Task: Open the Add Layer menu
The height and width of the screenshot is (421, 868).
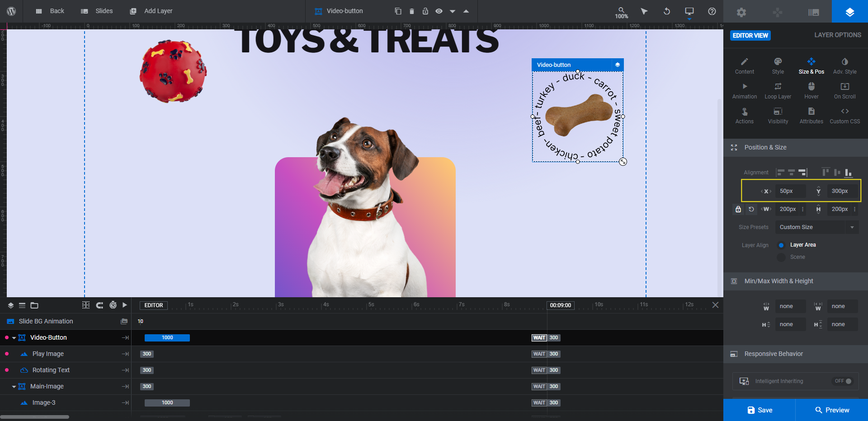Action: pyautogui.click(x=151, y=11)
